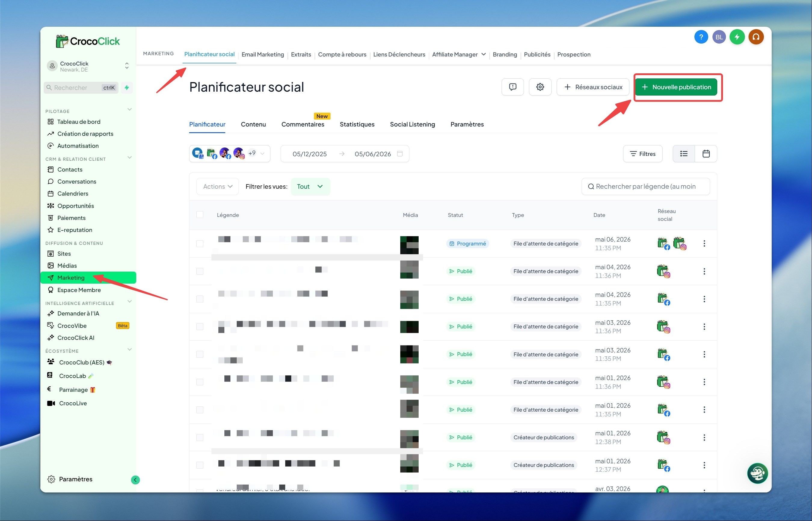
Task: Click the 05/12/2025 start date field
Action: pyautogui.click(x=309, y=154)
